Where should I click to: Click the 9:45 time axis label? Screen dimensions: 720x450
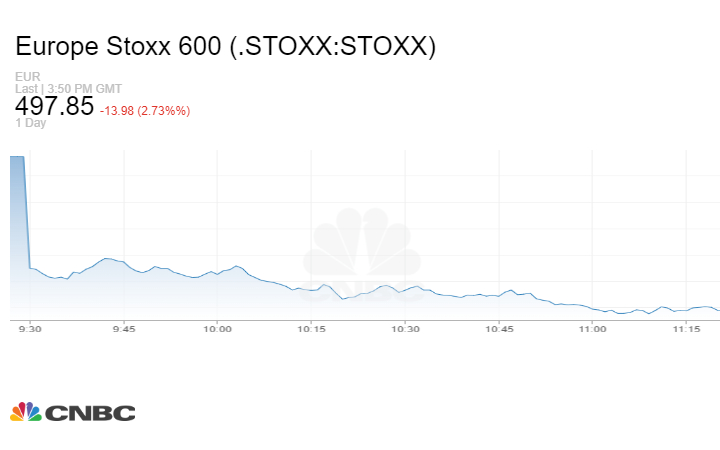[124, 328]
